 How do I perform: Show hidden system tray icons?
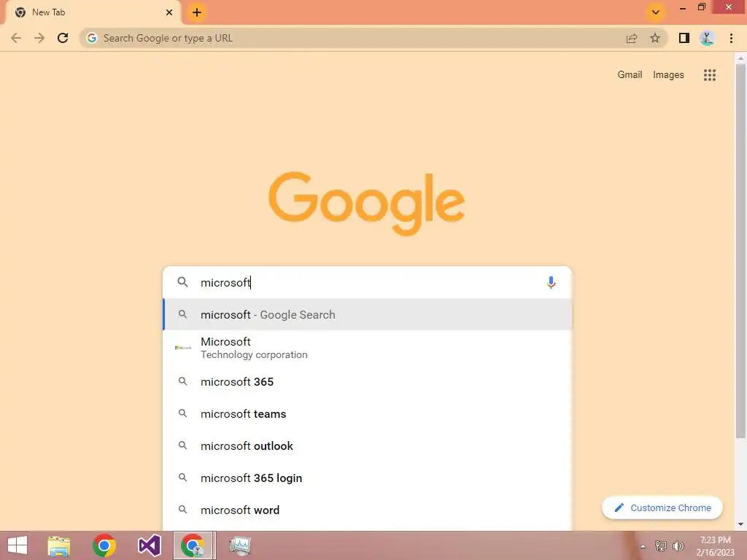[643, 546]
